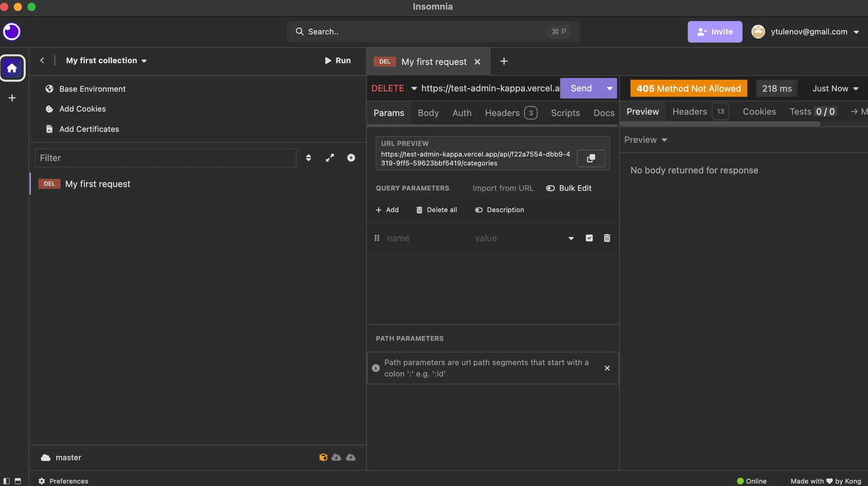868x486 pixels.
Task: Click the cloud pull download icon
Action: [336, 457]
